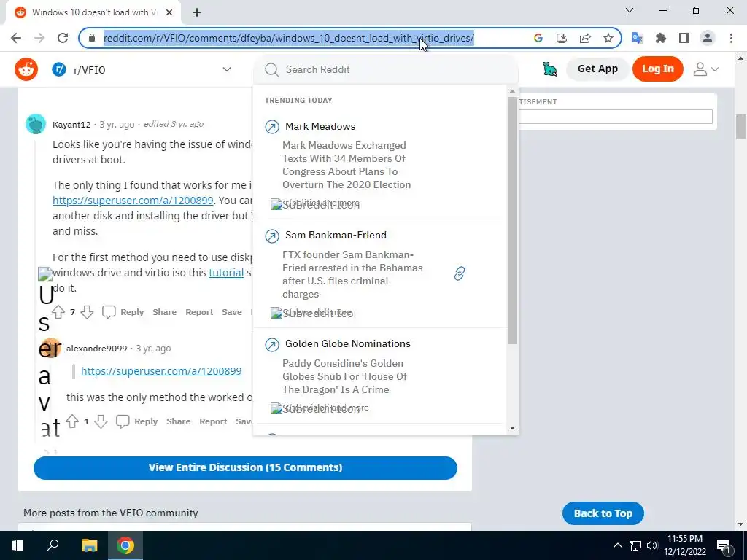This screenshot has width=747, height=560.
Task: Open superuser link quoted by alexandre9099
Action: point(161,371)
